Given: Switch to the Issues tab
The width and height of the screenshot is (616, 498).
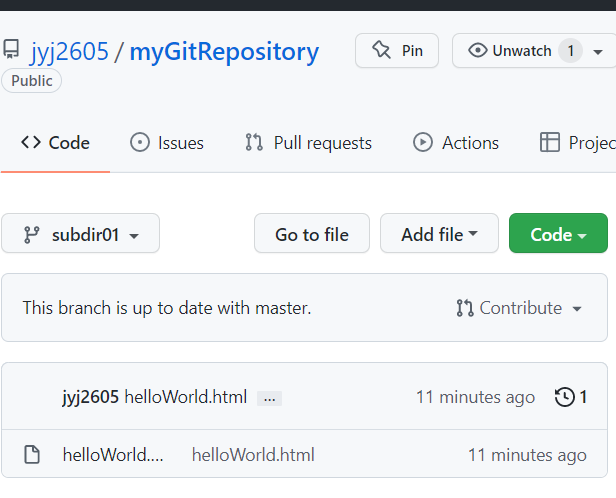Looking at the screenshot, I should pyautogui.click(x=167, y=143).
